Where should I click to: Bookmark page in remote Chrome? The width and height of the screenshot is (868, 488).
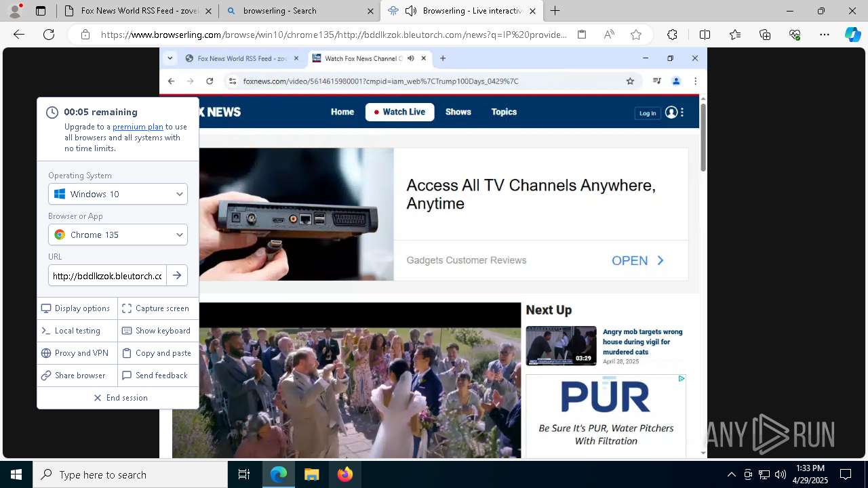[630, 81]
